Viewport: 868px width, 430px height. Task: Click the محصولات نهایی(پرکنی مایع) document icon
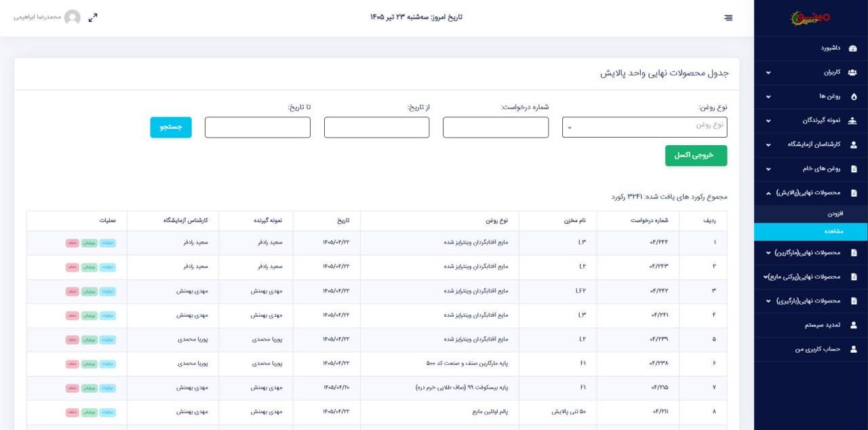click(x=853, y=277)
